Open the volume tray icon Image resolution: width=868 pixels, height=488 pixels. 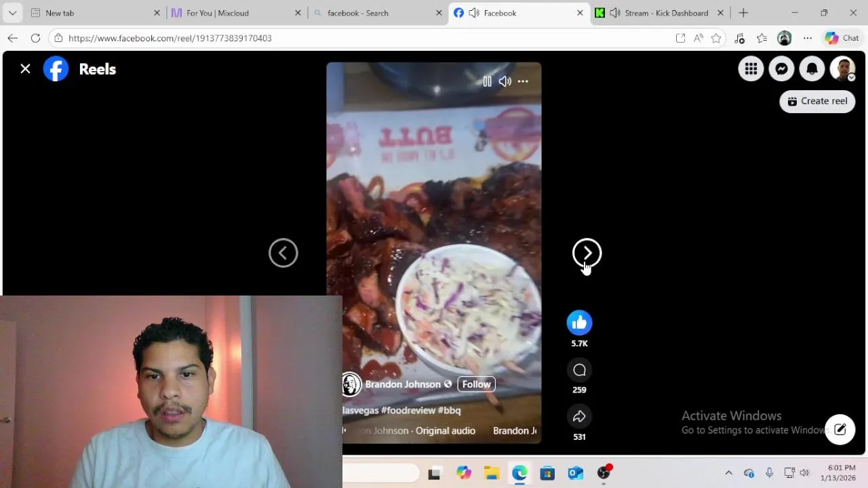pyautogui.click(x=804, y=473)
